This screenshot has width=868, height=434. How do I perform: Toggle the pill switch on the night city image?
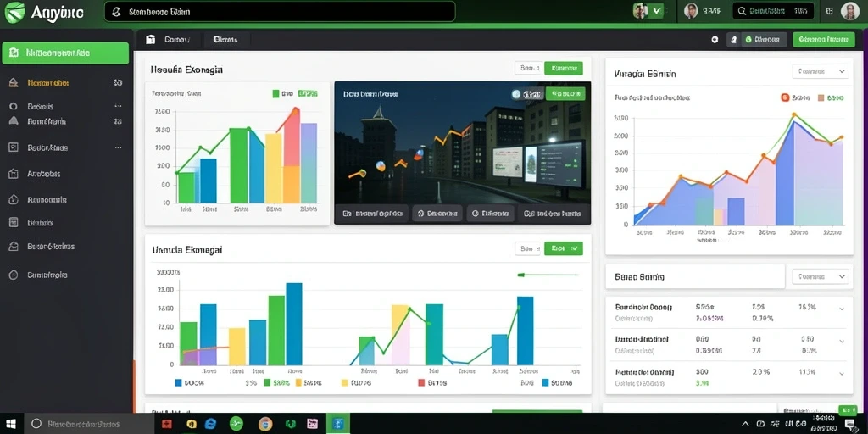[x=527, y=93]
